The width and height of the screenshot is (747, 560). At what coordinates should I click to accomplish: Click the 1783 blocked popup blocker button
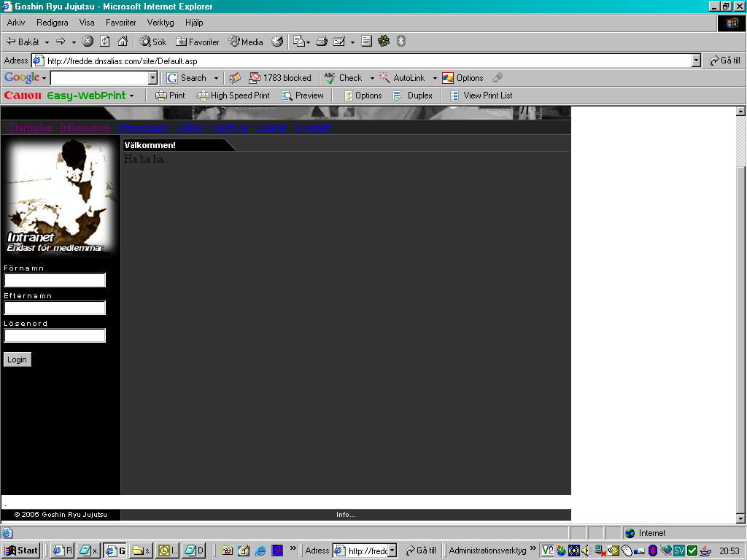(280, 78)
